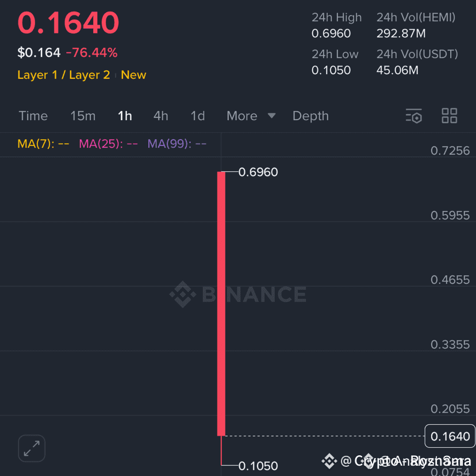The height and width of the screenshot is (476, 476).
Task: Click the New tag link
Action: (133, 75)
